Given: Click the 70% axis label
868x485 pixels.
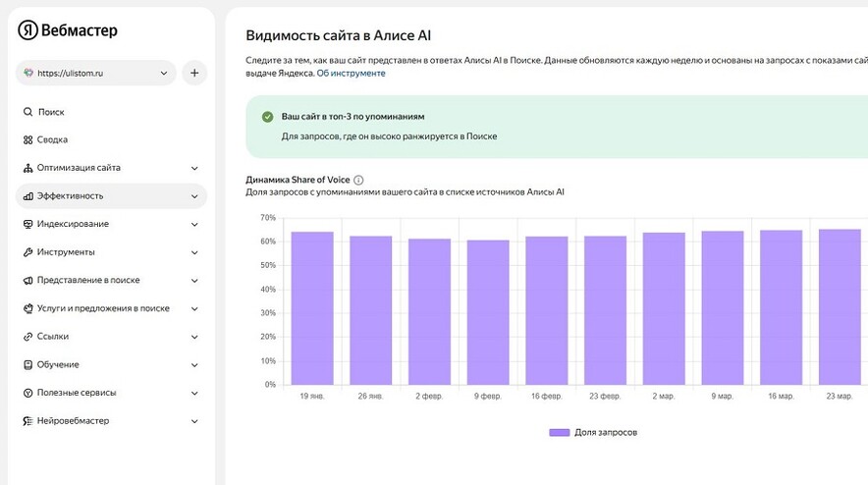Looking at the screenshot, I should [268, 218].
